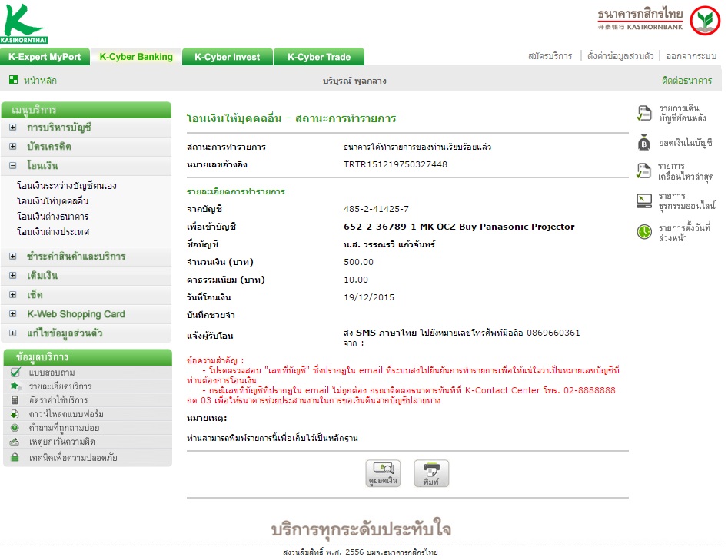The height and width of the screenshot is (560, 728).
Task: Click the แบบสอบถาม checkmark icon
Action: tap(15, 372)
